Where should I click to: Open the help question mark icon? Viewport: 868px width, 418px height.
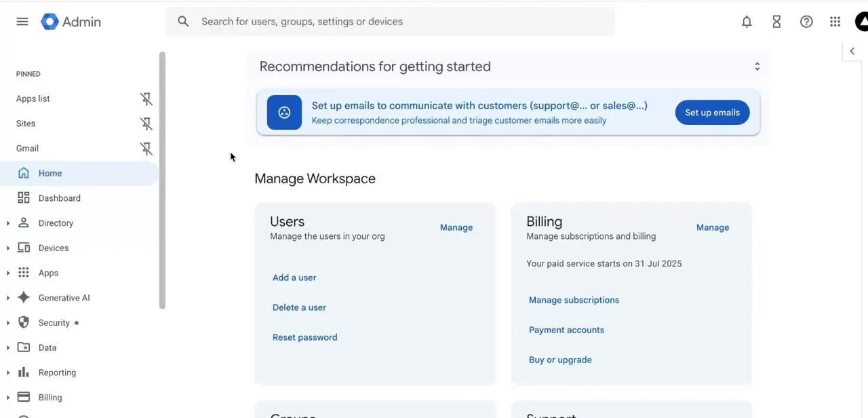click(x=806, y=22)
